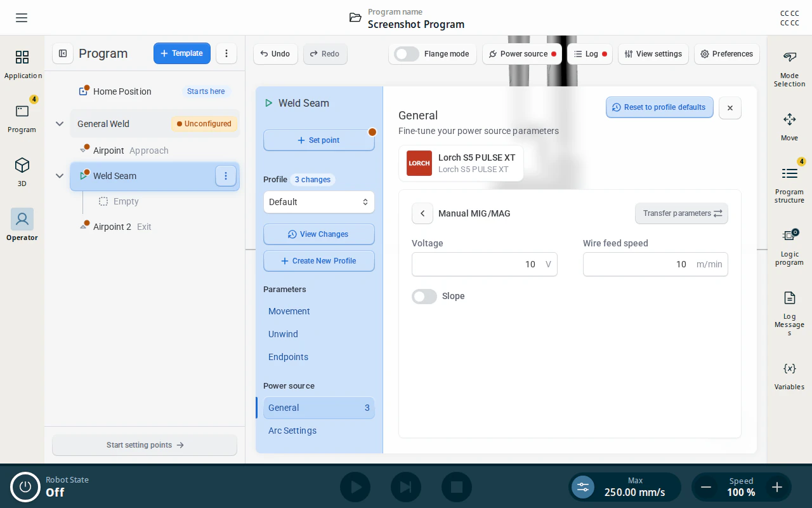812x508 pixels.
Task: Click the Set point button
Action: (319, 140)
